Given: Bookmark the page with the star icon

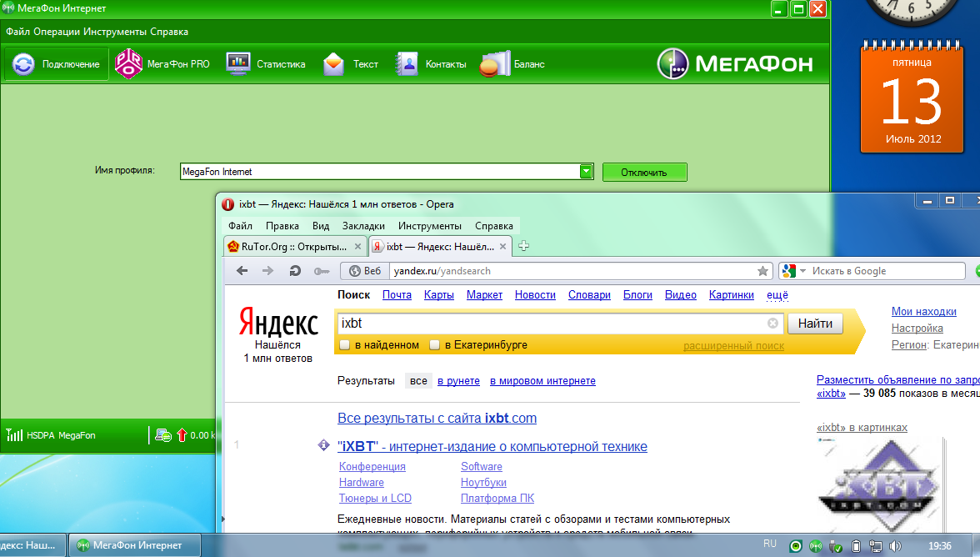Looking at the screenshot, I should click(x=762, y=271).
